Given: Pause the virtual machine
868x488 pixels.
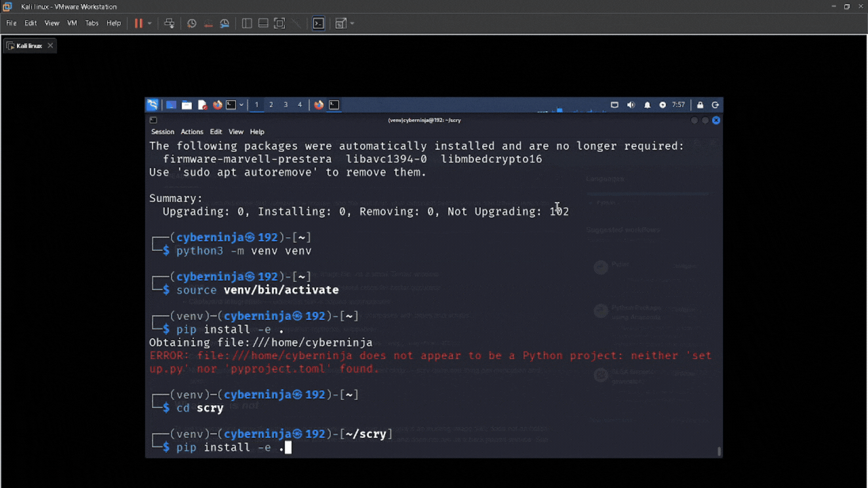Looking at the screenshot, I should click(138, 23).
